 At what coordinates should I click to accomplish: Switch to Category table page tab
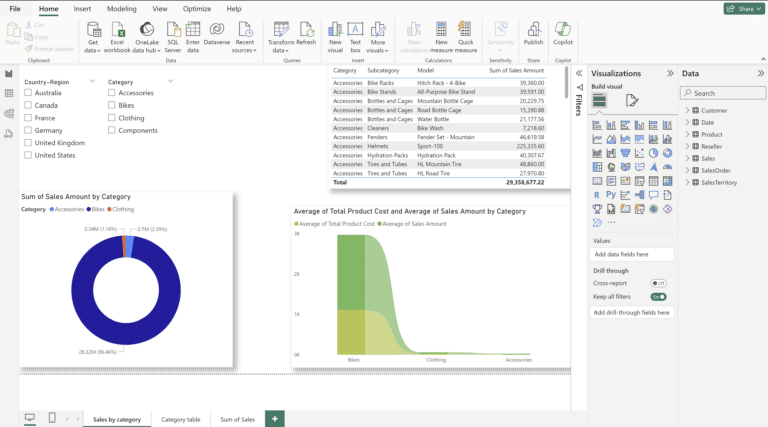[x=181, y=420]
